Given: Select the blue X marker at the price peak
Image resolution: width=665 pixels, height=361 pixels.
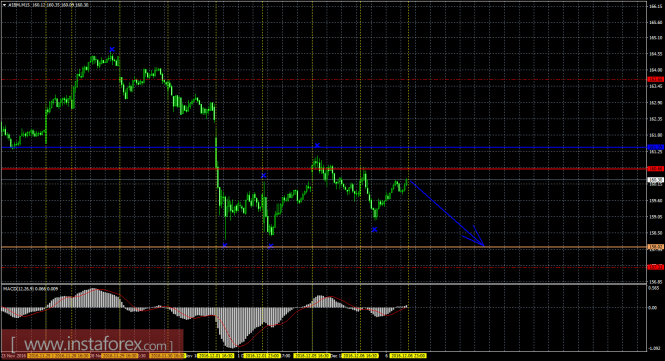Looking at the screenshot, I should point(112,50).
